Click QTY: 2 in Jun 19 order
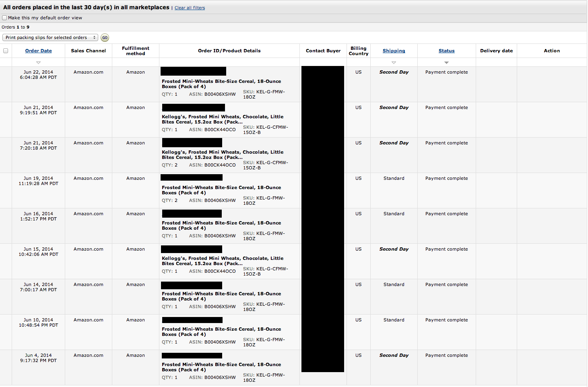 (x=169, y=200)
